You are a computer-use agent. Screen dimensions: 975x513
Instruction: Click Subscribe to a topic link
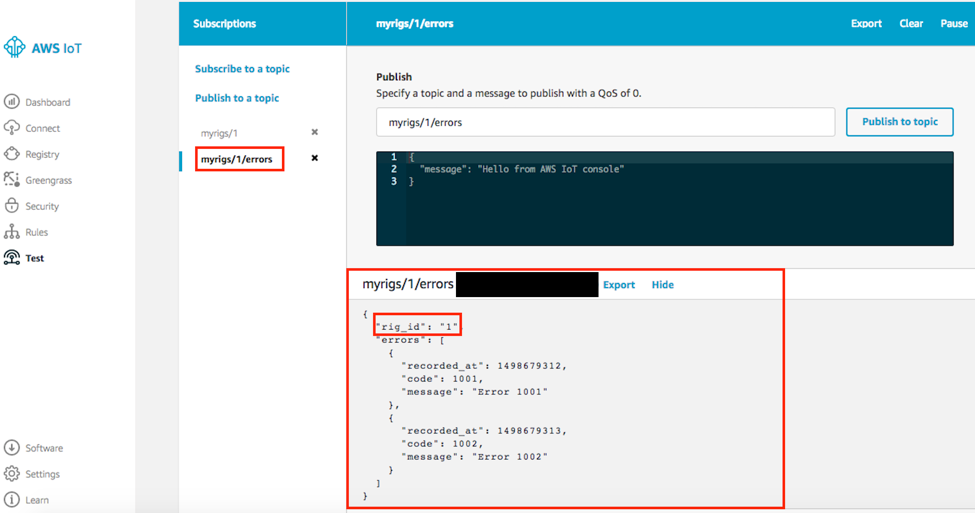click(243, 68)
